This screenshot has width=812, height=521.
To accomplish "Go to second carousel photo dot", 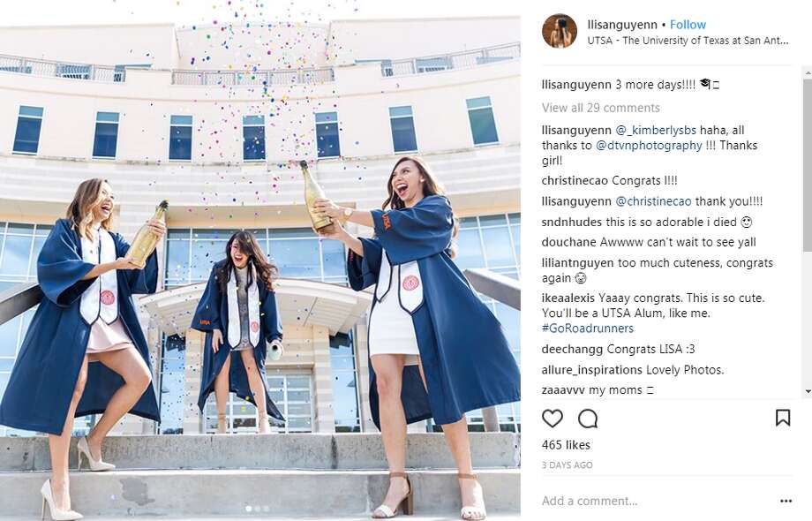I will click(x=258, y=510).
